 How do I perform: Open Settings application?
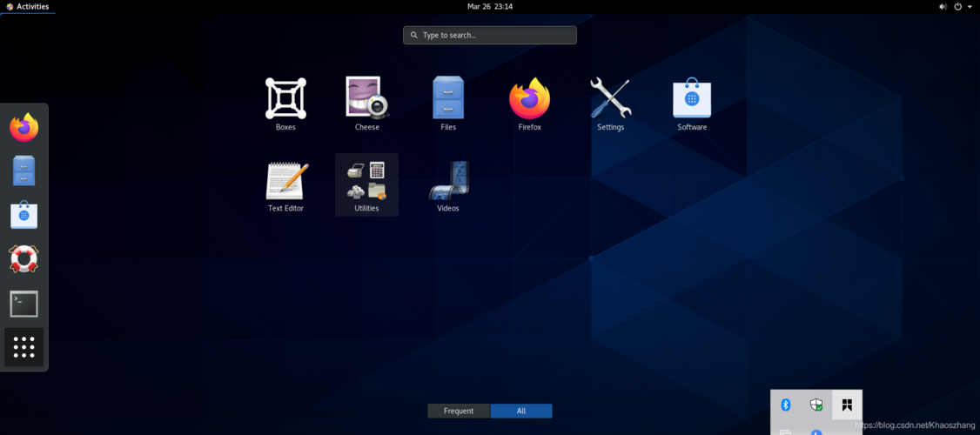pos(611,104)
